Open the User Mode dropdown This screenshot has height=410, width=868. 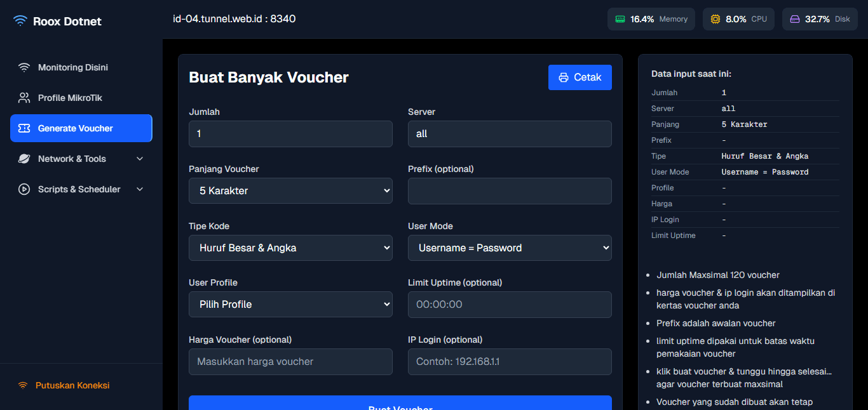pyautogui.click(x=510, y=248)
